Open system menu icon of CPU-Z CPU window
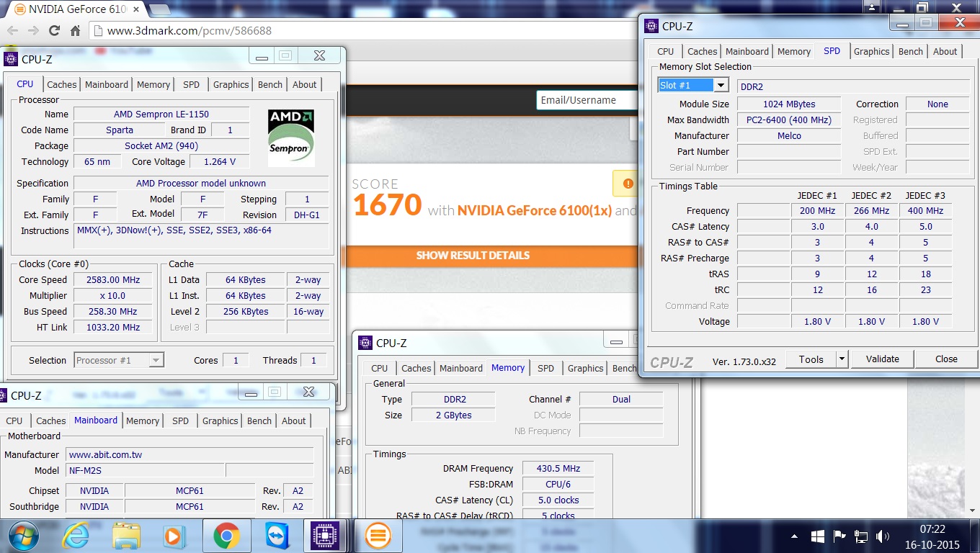 (11, 59)
